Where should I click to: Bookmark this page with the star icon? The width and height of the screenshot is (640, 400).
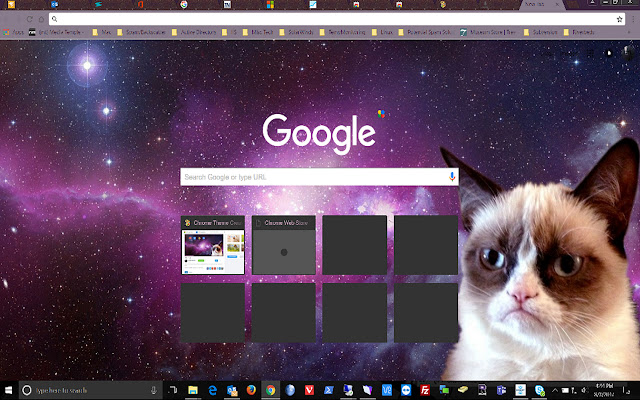tap(619, 19)
